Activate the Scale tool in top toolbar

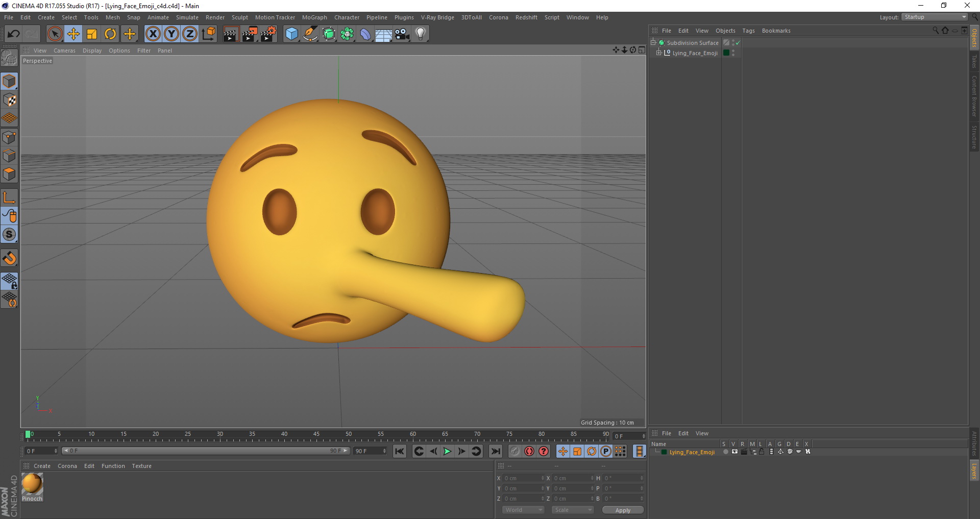click(x=92, y=34)
